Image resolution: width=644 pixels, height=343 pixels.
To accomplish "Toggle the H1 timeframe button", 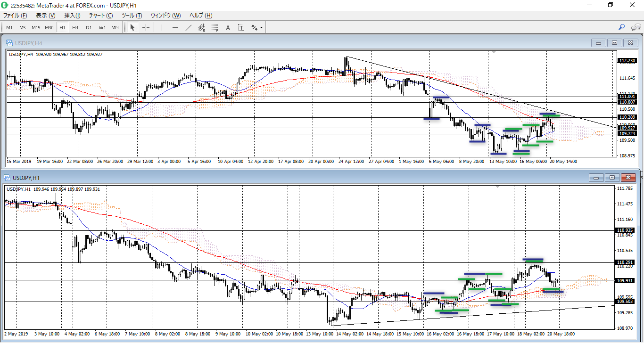I will click(x=62, y=27).
